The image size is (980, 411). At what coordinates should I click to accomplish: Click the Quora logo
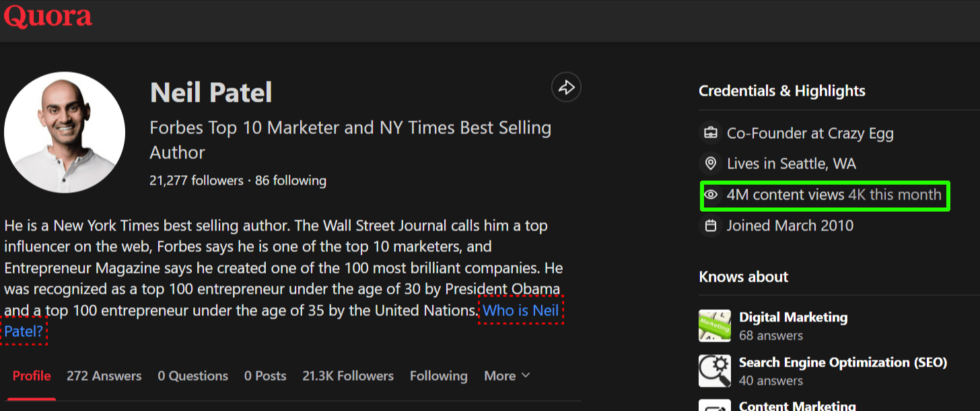coord(47,17)
